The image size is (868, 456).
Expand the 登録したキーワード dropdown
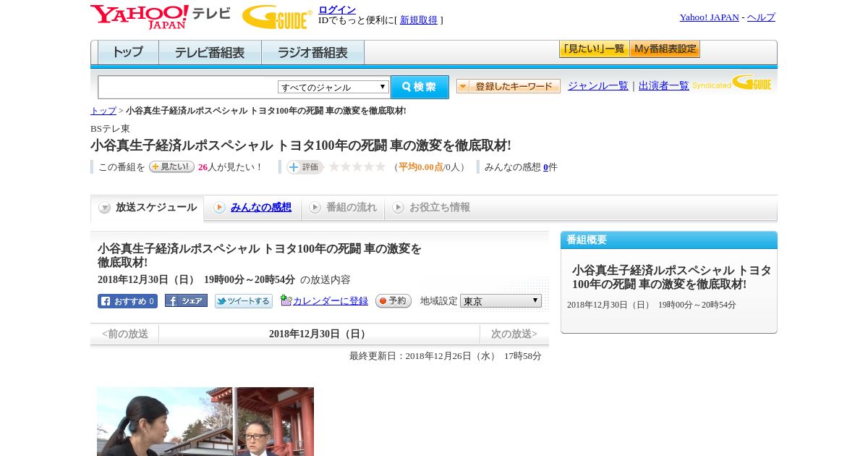[509, 86]
